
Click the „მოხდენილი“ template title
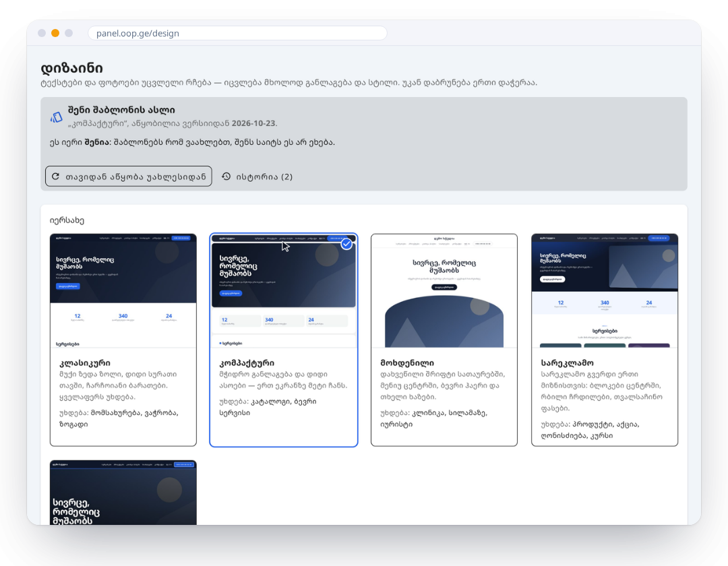407,363
